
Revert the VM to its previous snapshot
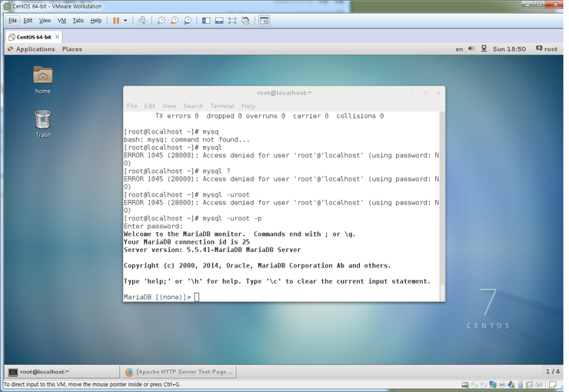pos(175,21)
